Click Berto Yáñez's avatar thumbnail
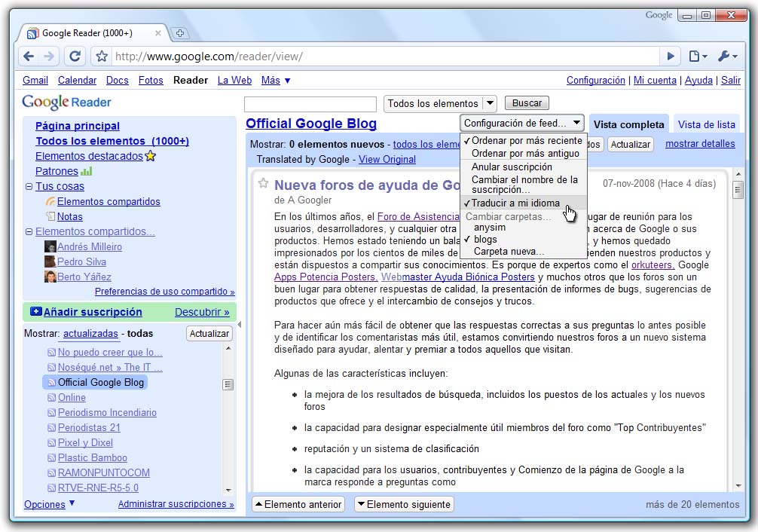The width and height of the screenshot is (758, 532). tap(50, 277)
